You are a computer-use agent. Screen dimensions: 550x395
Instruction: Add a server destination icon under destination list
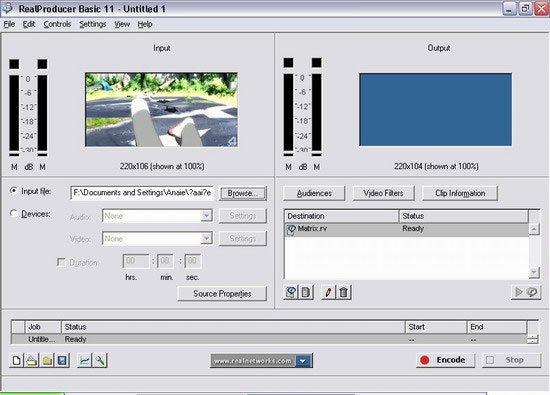(306, 292)
